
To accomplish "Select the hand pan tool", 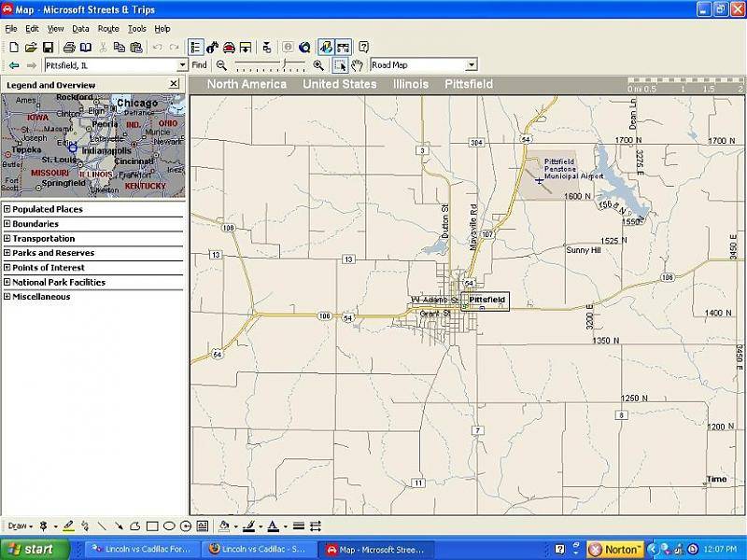I will point(357,65).
